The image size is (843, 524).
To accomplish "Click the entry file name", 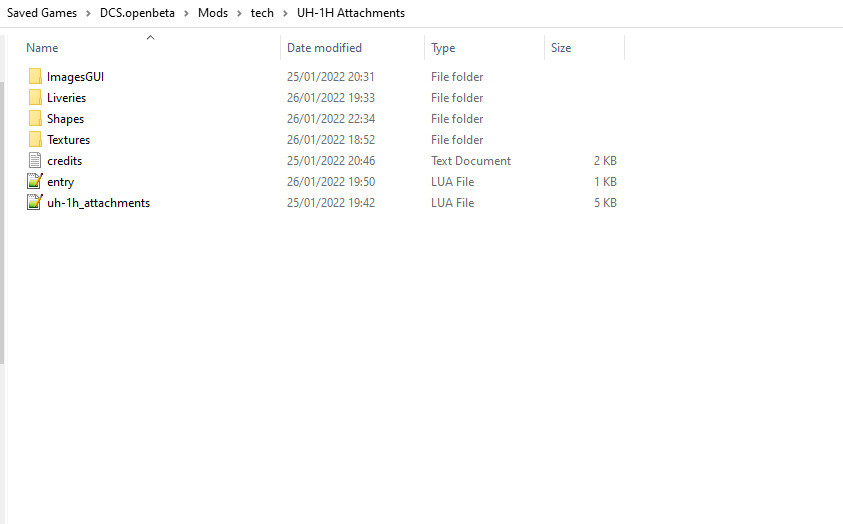I will pos(60,182).
